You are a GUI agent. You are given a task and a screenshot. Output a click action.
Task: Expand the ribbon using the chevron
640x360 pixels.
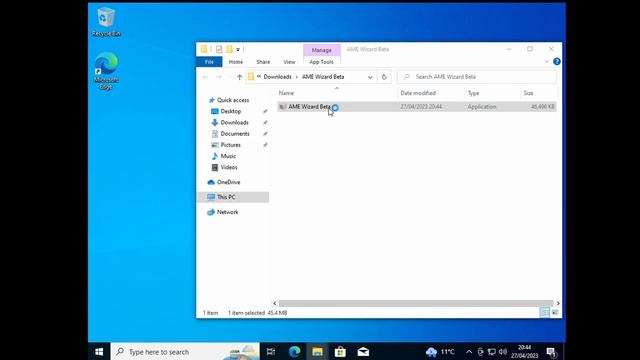click(x=546, y=62)
